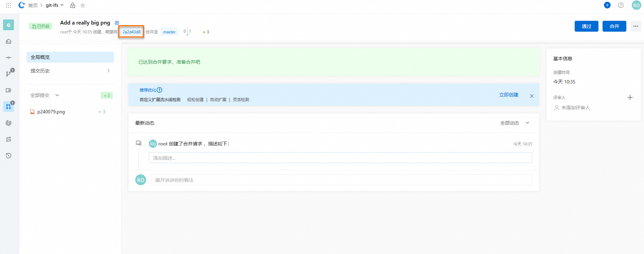
Task: Go to 首页 breadcrumb
Action: [33, 5]
